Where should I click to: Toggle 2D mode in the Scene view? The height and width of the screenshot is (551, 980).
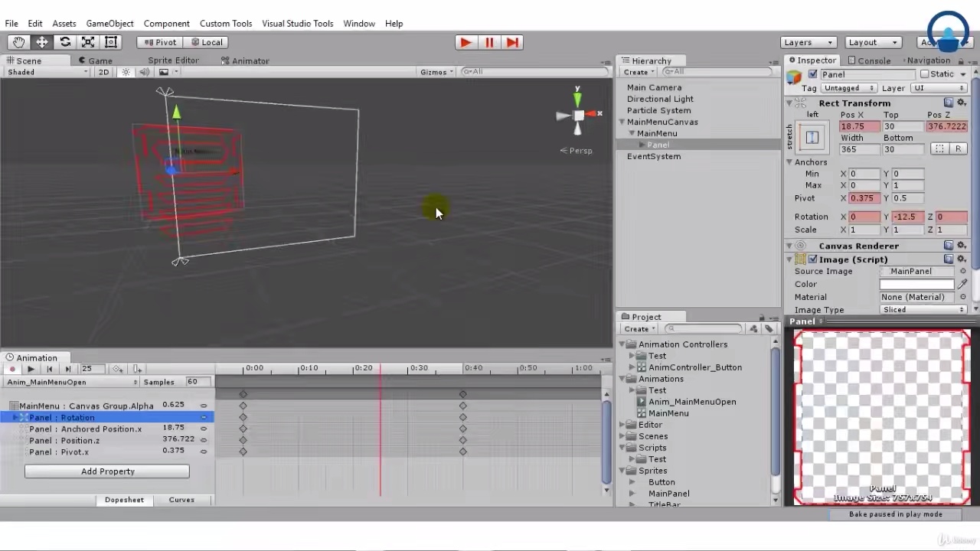coord(103,71)
